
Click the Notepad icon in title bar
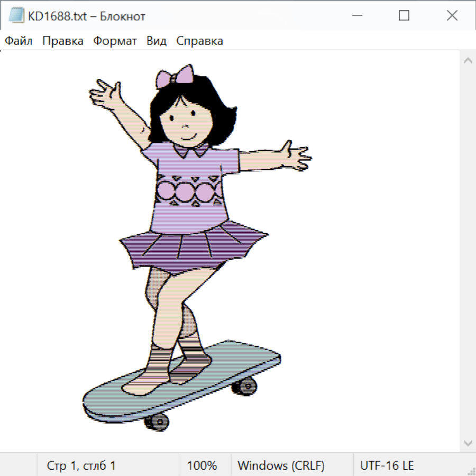coord(16,16)
